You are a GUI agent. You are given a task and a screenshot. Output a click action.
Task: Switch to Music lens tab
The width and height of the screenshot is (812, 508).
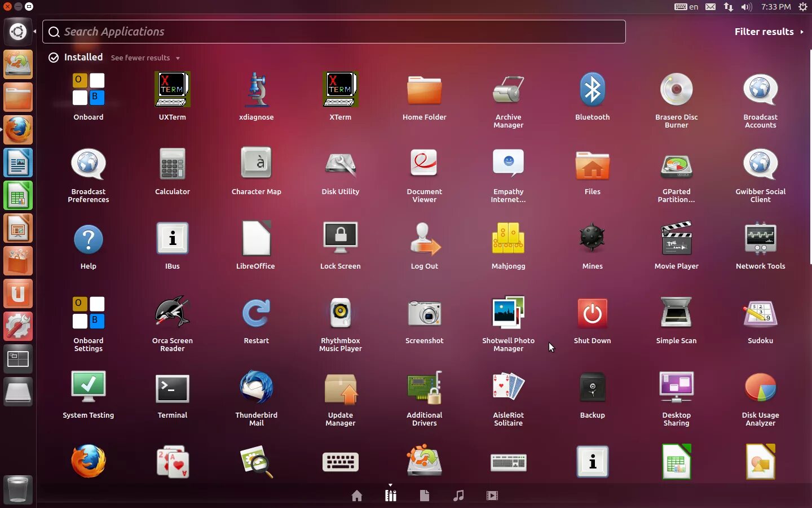(458, 496)
